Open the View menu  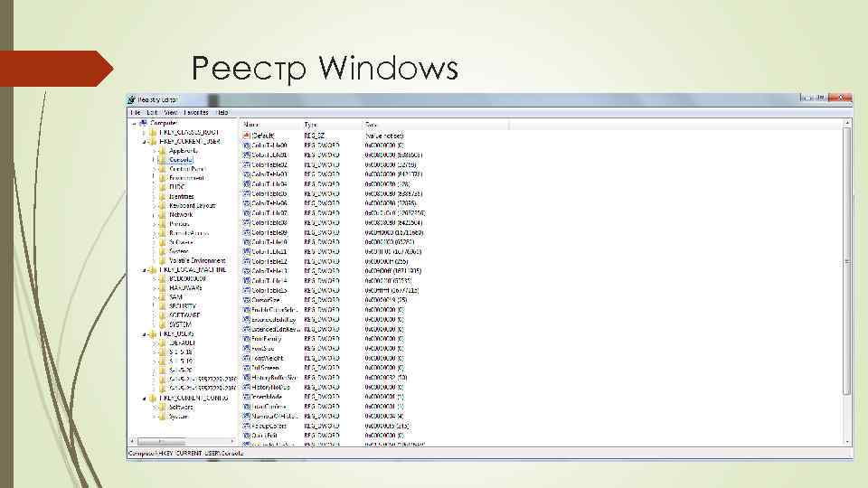pyautogui.click(x=171, y=112)
